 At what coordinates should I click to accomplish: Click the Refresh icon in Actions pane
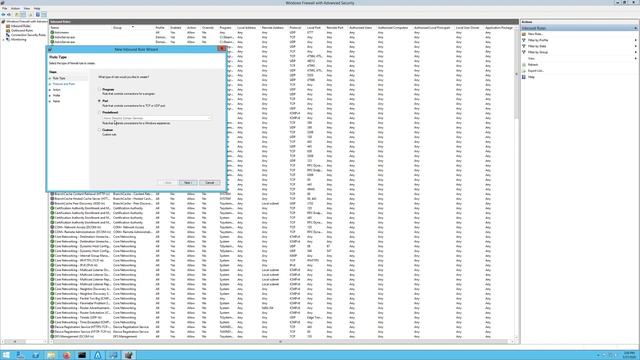point(524,64)
